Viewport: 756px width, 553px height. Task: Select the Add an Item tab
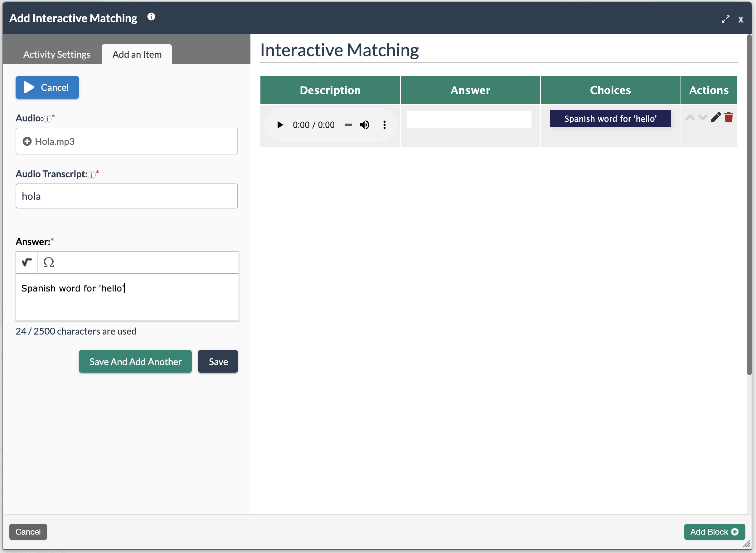pyautogui.click(x=137, y=54)
